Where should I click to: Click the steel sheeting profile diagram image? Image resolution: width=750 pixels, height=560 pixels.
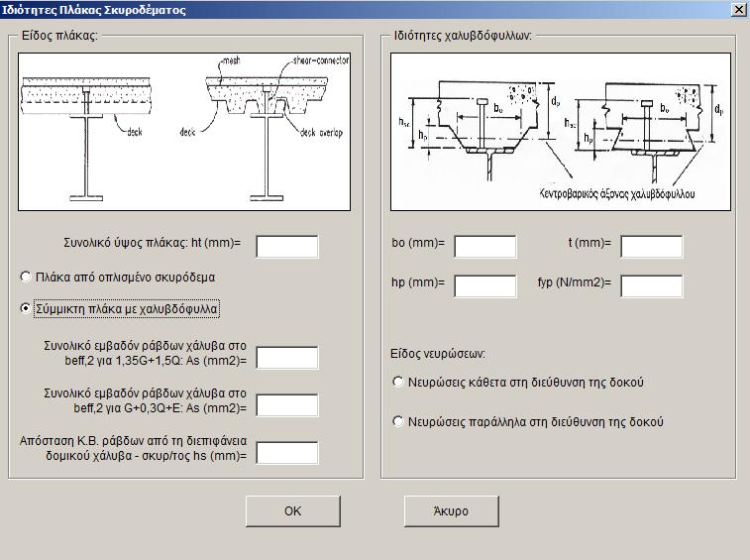point(561,132)
